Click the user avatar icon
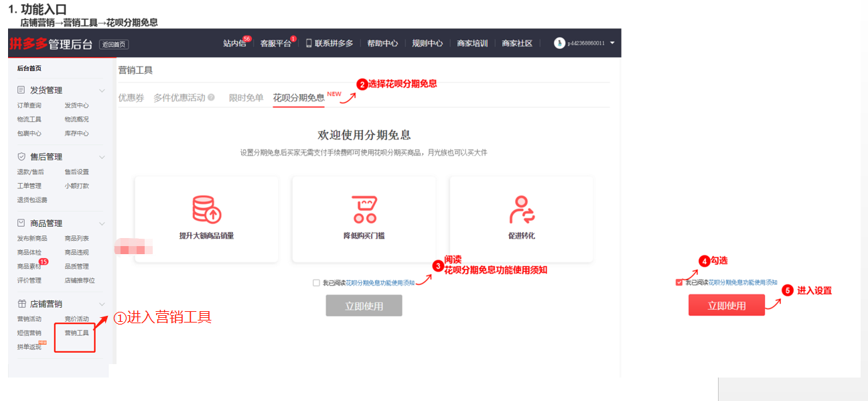This screenshot has width=868, height=401. point(559,43)
